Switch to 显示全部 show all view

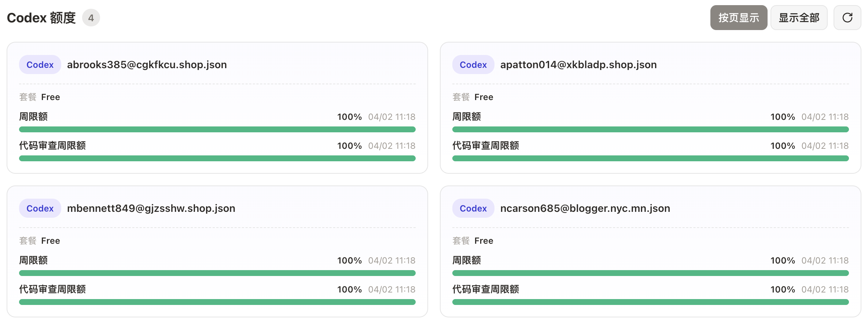pyautogui.click(x=799, y=18)
